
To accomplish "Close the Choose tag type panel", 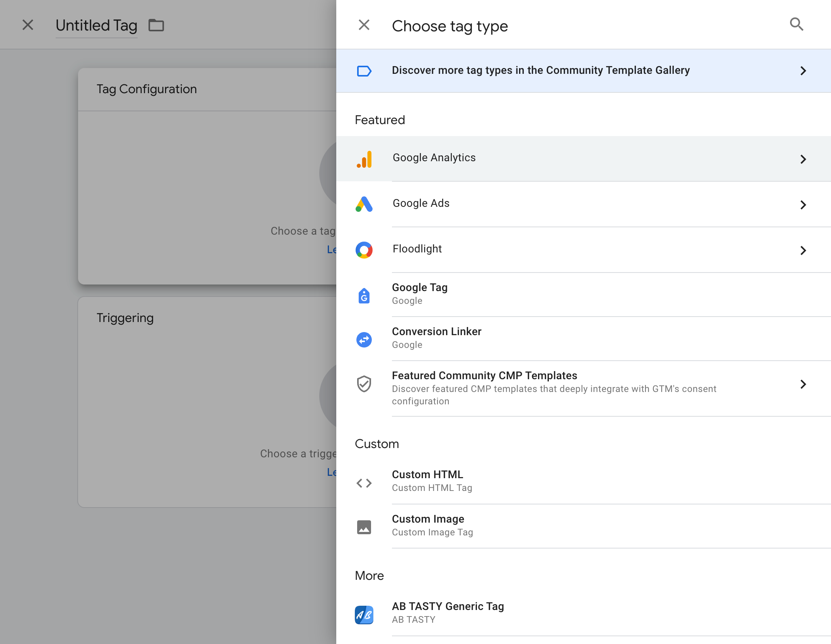I will [364, 25].
